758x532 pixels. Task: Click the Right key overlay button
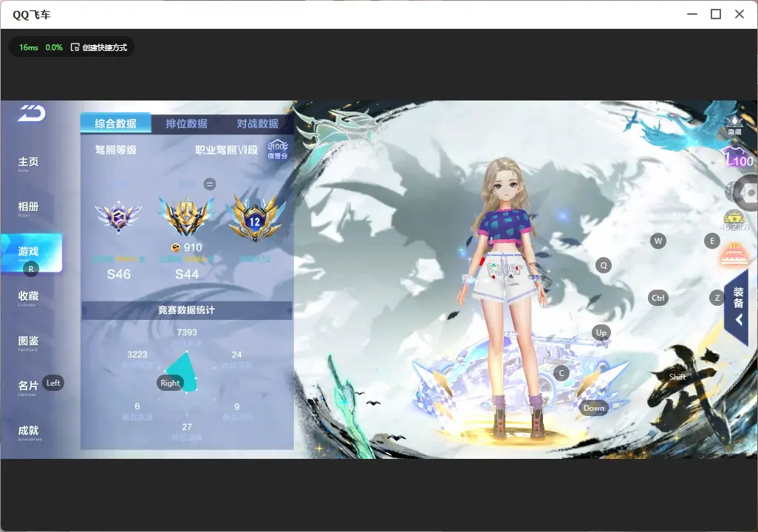tap(170, 383)
